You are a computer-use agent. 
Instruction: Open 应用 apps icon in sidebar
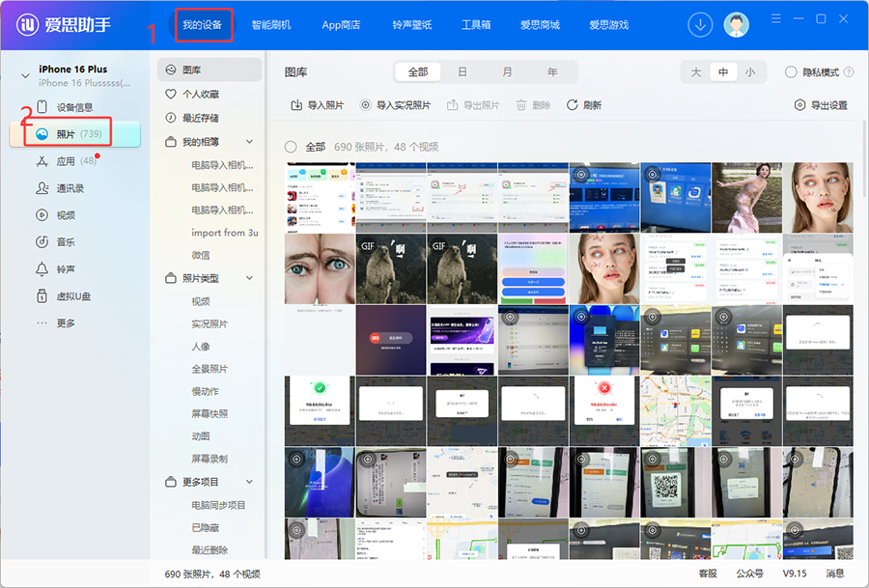[42, 161]
